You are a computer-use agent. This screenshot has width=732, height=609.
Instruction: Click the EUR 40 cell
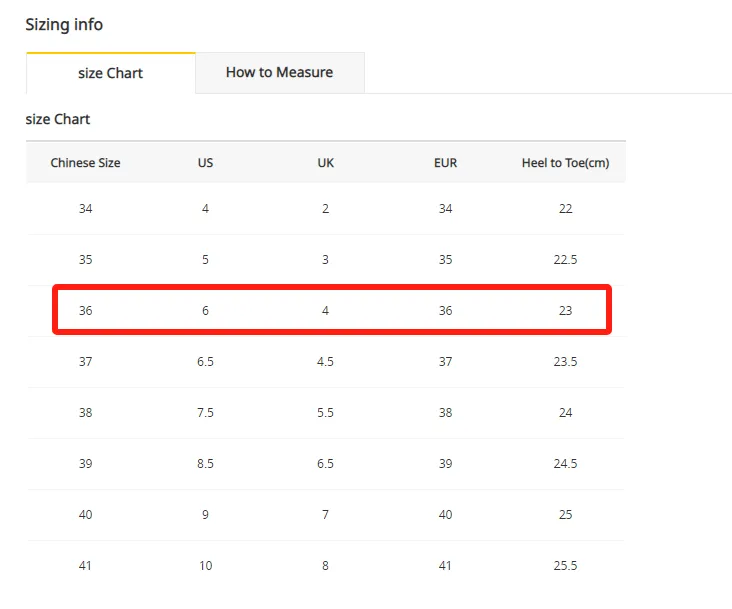pos(445,514)
